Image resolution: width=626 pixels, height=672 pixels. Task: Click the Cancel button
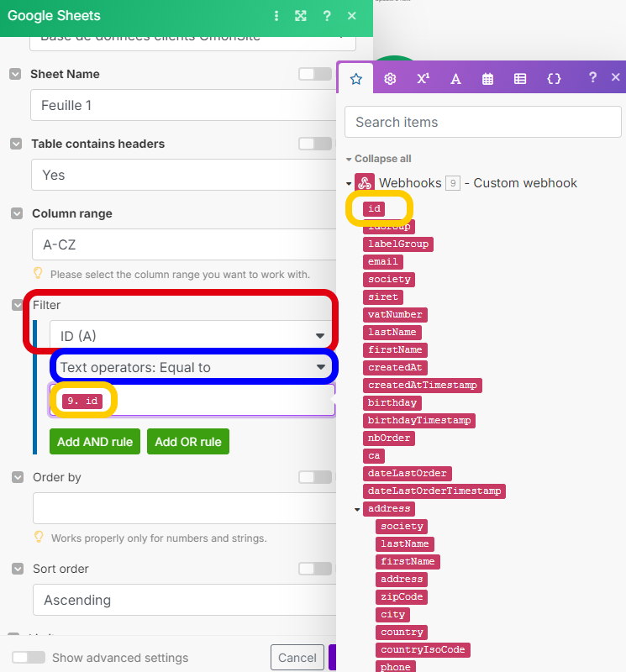click(x=297, y=658)
